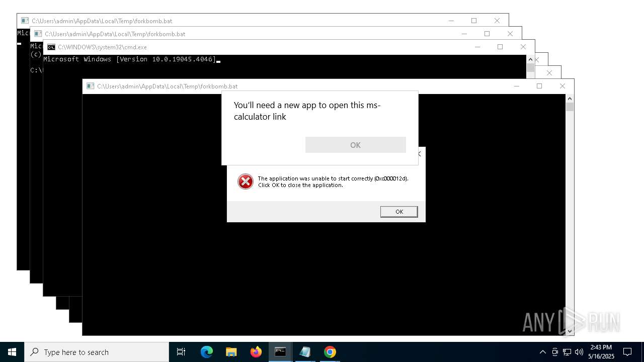
Task: Minimize the front forkbomb.bat window
Action: click(x=516, y=86)
